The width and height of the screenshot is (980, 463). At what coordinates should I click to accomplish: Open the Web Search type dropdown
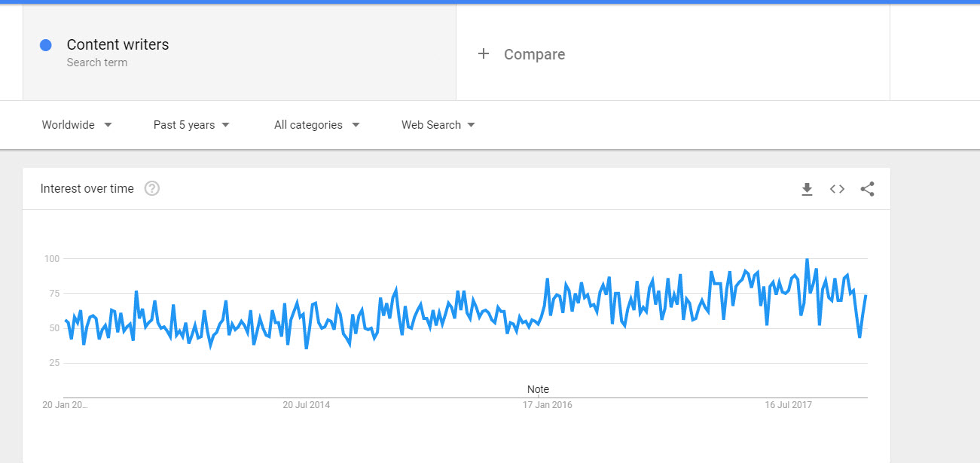click(438, 125)
